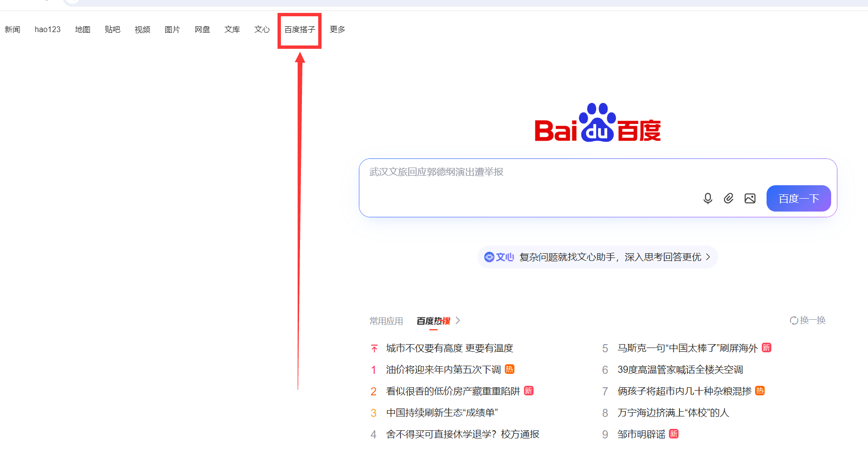This screenshot has height=471, width=868.
Task: Click the Baidu logo
Action: (598, 123)
